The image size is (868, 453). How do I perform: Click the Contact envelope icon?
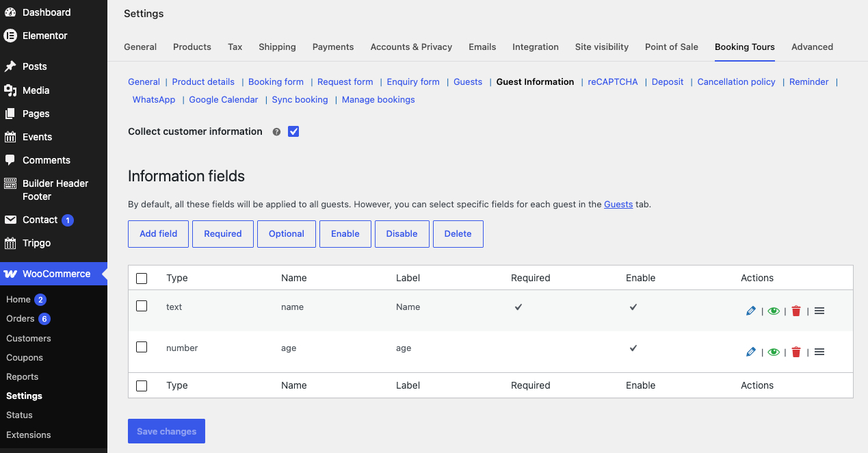[10, 220]
